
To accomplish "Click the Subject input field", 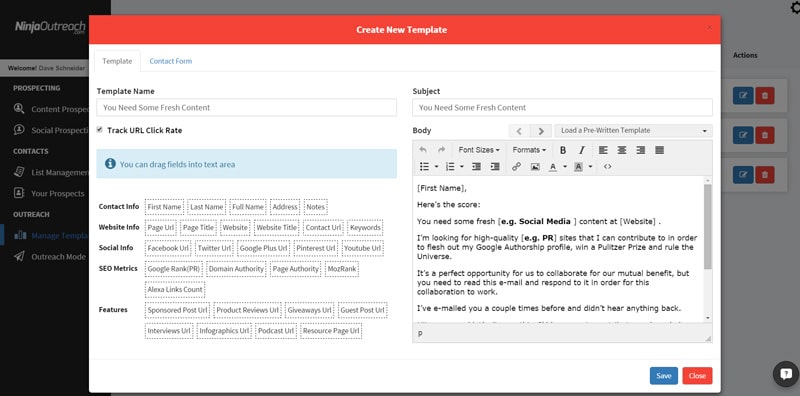I will tap(562, 108).
